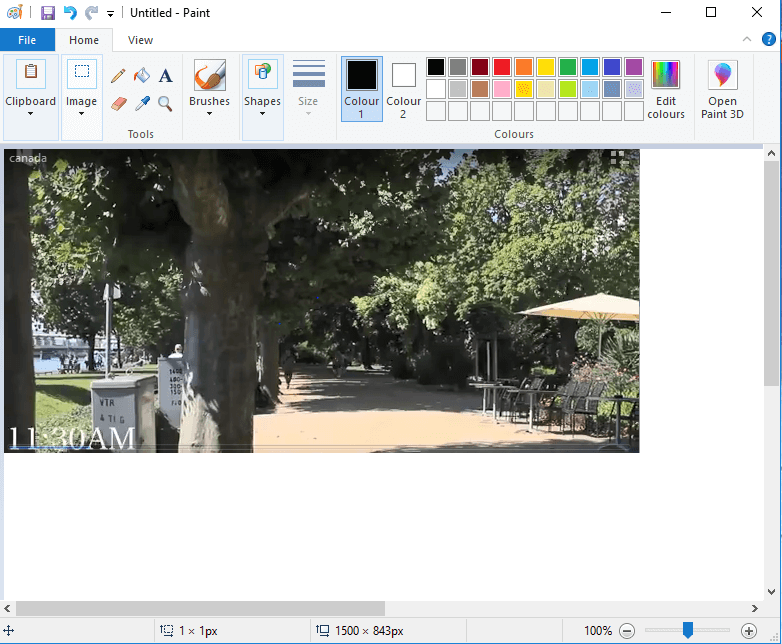Image resolution: width=782 pixels, height=644 pixels.
Task: Click Open Paint 3D button
Action: pos(722,88)
